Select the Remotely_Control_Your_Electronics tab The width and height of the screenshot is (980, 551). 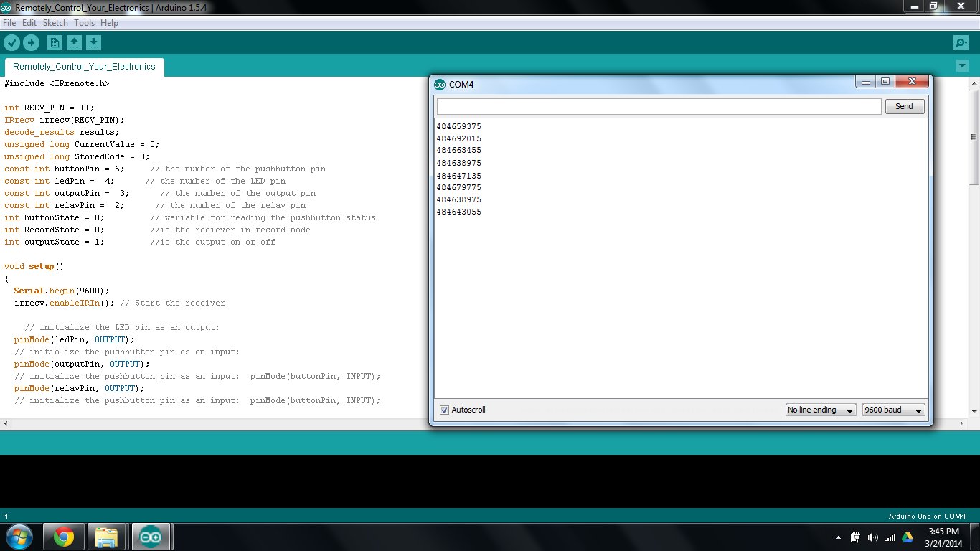click(x=84, y=67)
